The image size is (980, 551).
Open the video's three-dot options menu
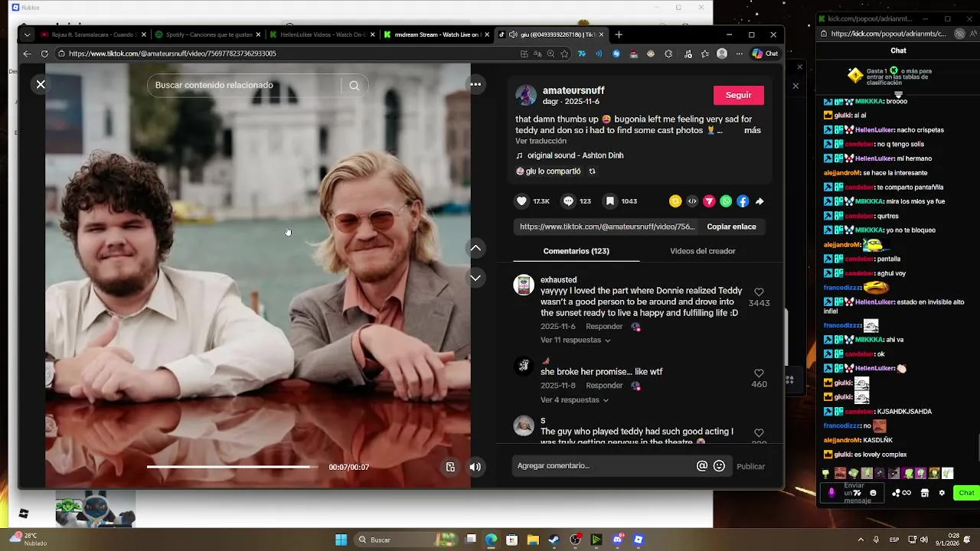475,84
